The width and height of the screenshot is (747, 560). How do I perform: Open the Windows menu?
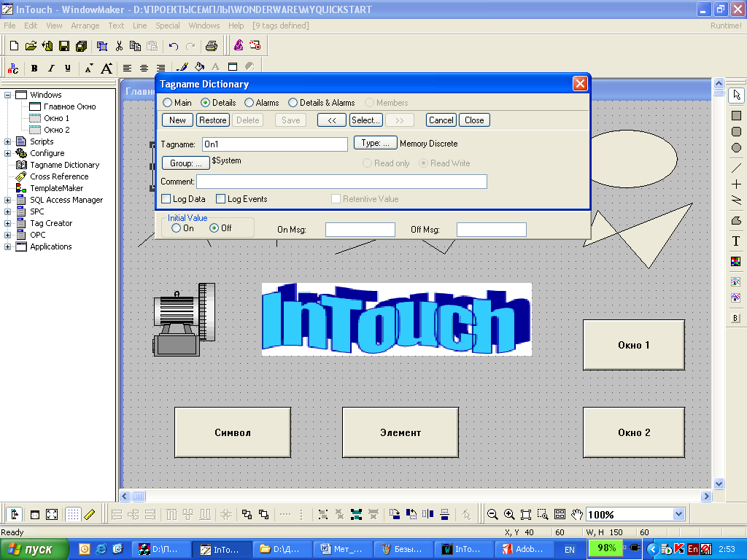(x=204, y=26)
